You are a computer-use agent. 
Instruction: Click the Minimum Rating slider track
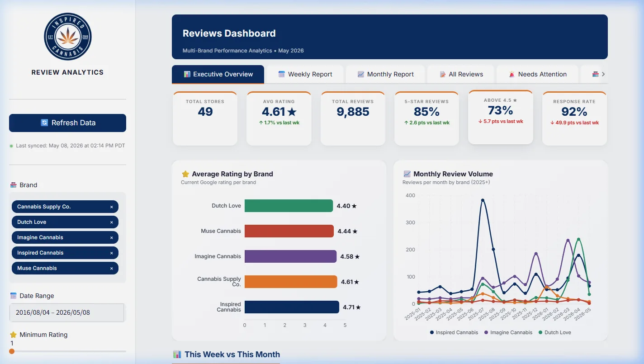(67, 351)
